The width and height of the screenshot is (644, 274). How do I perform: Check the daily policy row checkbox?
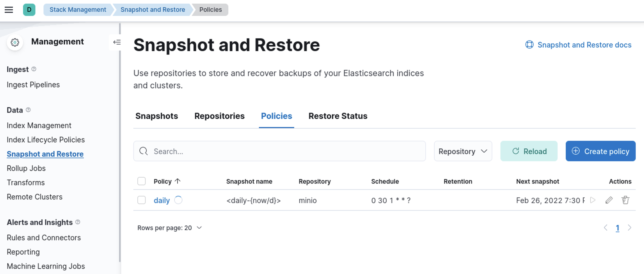tap(141, 200)
